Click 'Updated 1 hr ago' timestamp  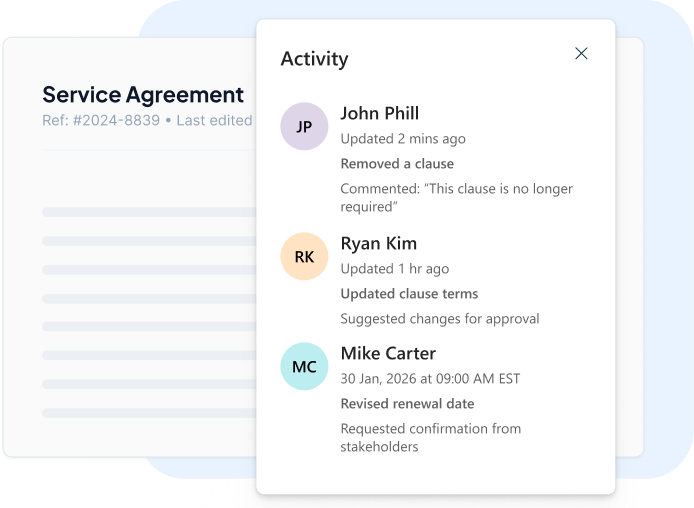click(x=394, y=269)
